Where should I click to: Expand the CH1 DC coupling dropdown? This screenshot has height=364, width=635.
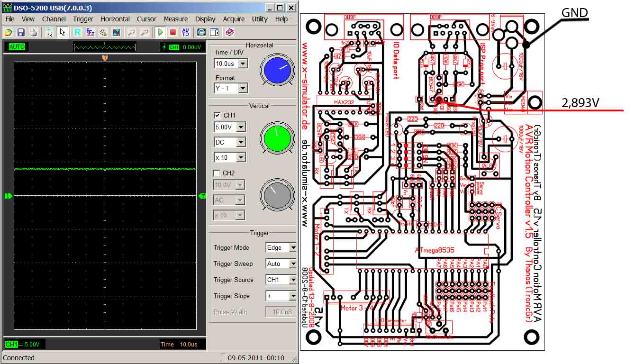(241, 142)
